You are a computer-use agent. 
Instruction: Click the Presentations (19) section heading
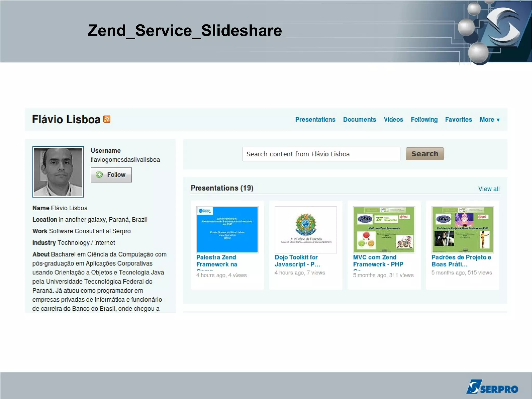tap(222, 188)
